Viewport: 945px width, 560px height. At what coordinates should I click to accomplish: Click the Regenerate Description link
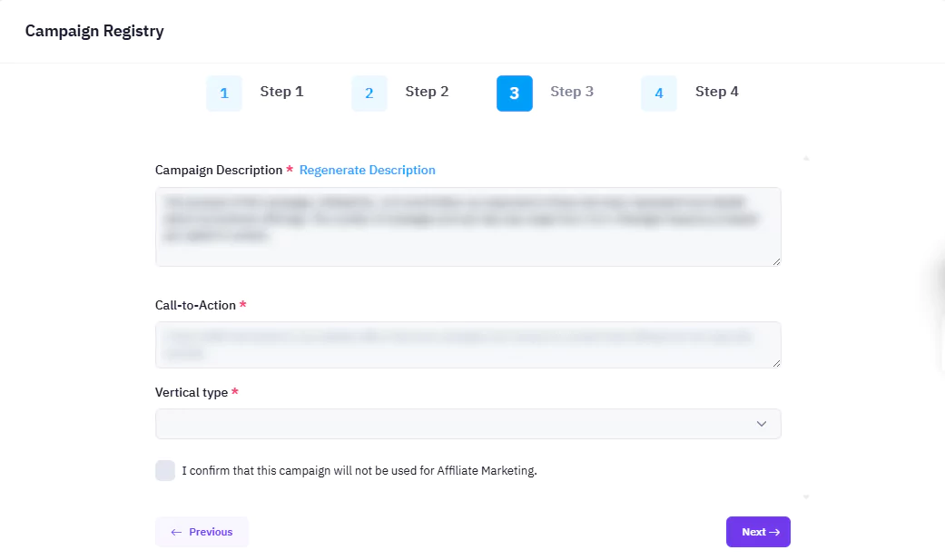pos(367,170)
